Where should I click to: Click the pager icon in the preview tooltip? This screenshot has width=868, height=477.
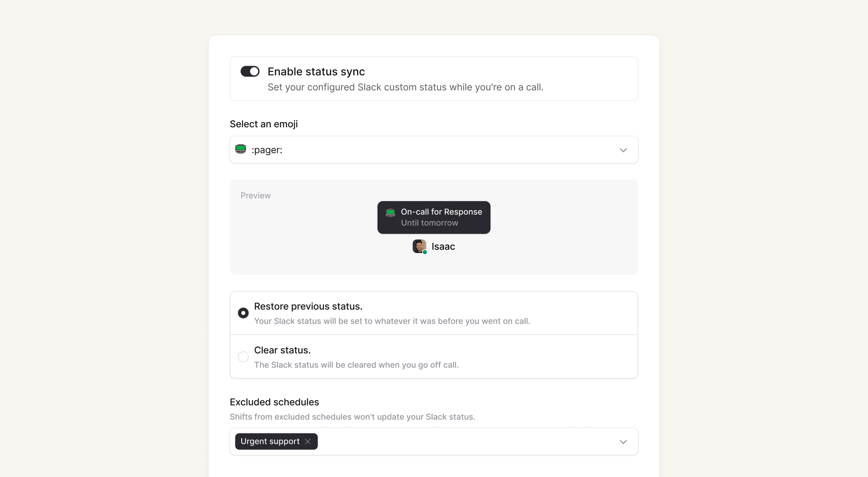[x=390, y=212]
